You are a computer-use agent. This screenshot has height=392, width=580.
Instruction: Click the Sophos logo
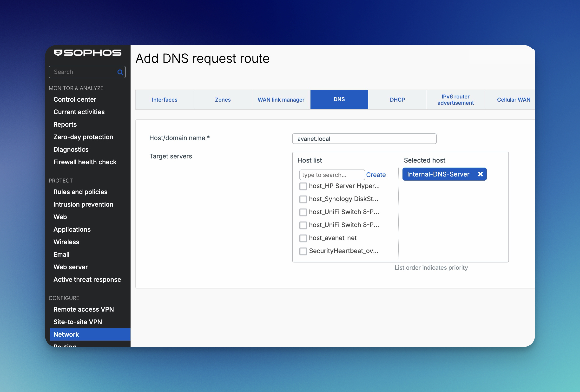tap(87, 53)
